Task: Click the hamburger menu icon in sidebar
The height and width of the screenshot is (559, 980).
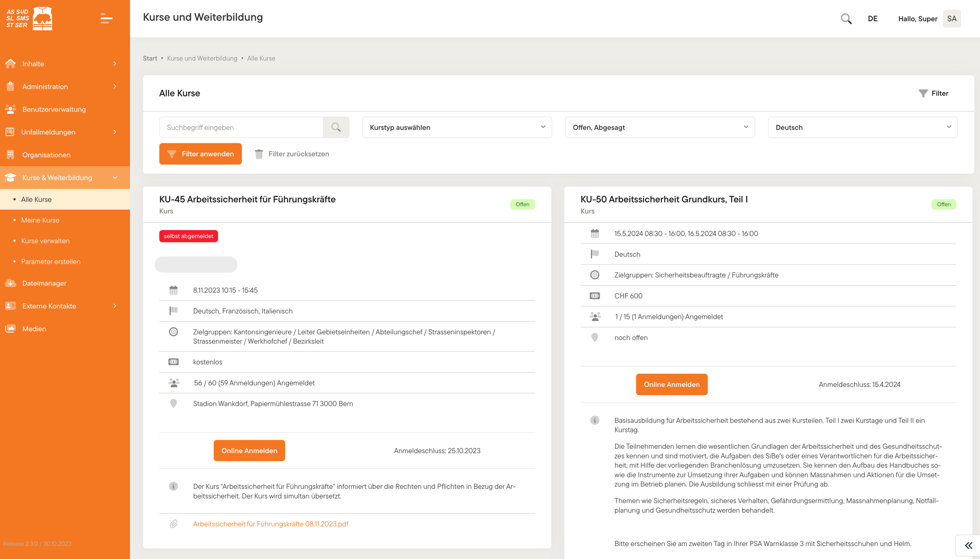Action: click(x=107, y=18)
